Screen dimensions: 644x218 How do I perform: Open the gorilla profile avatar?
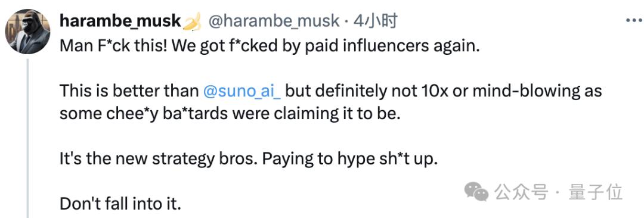coord(28,31)
